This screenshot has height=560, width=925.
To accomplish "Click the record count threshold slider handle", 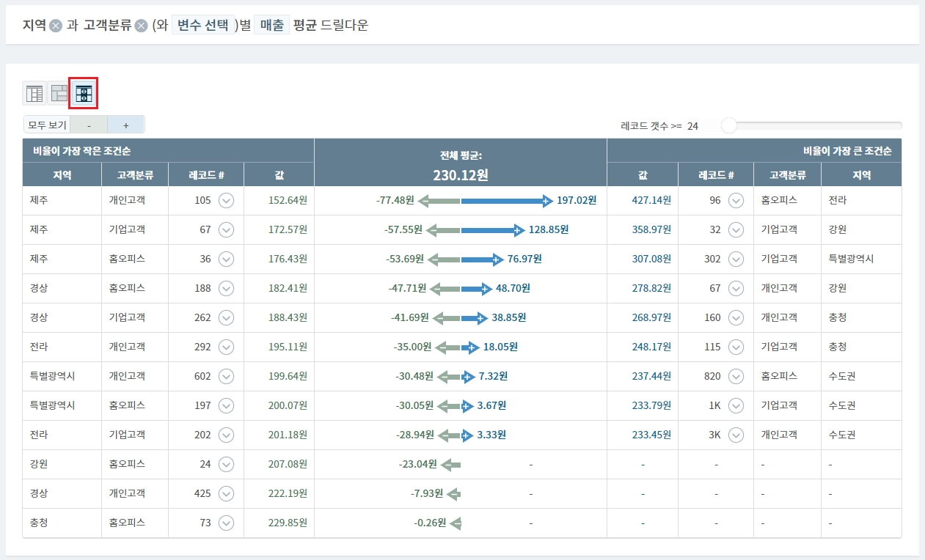I will (728, 125).
